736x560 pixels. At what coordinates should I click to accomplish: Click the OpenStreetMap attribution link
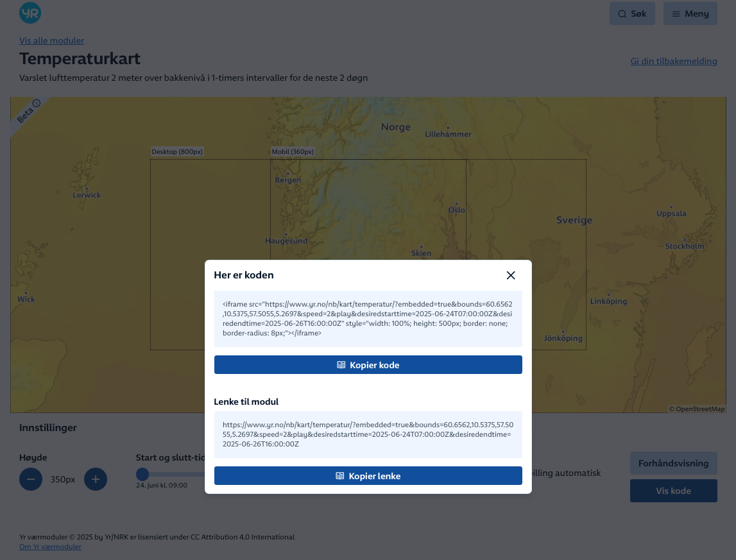pos(697,409)
